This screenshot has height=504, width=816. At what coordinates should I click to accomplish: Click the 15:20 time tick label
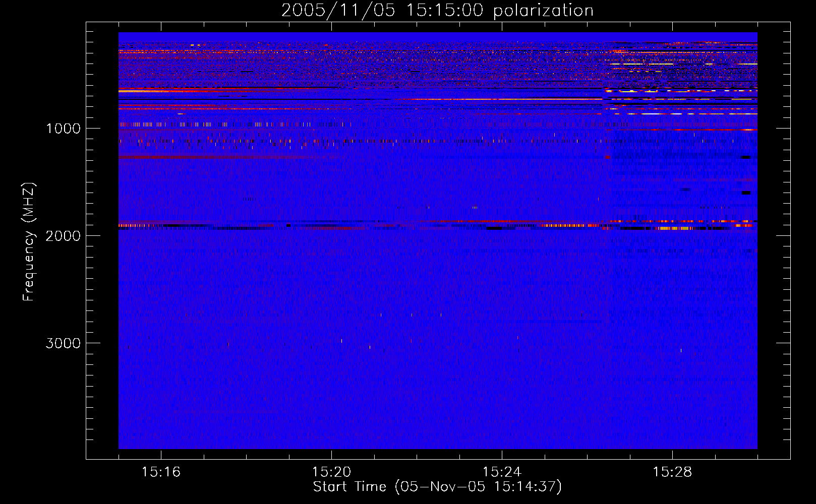point(331,472)
